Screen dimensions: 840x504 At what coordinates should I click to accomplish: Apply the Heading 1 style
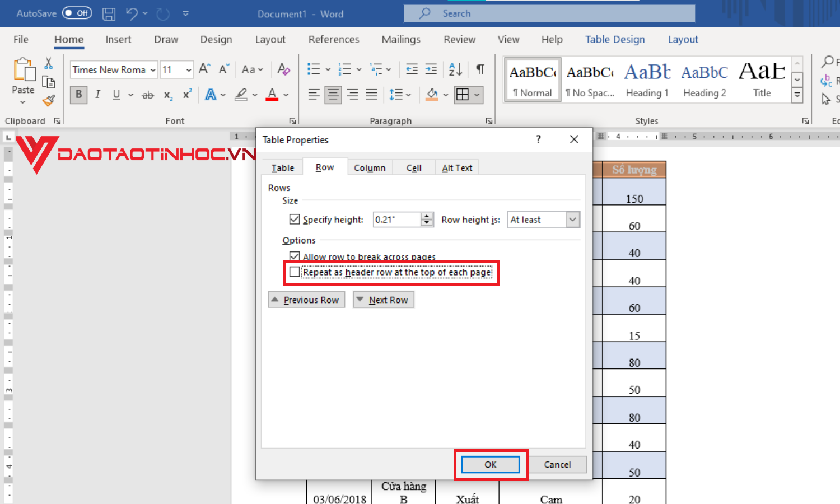click(647, 80)
